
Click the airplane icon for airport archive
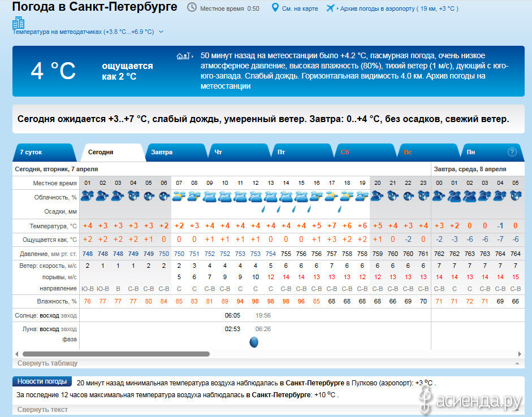tap(331, 8)
